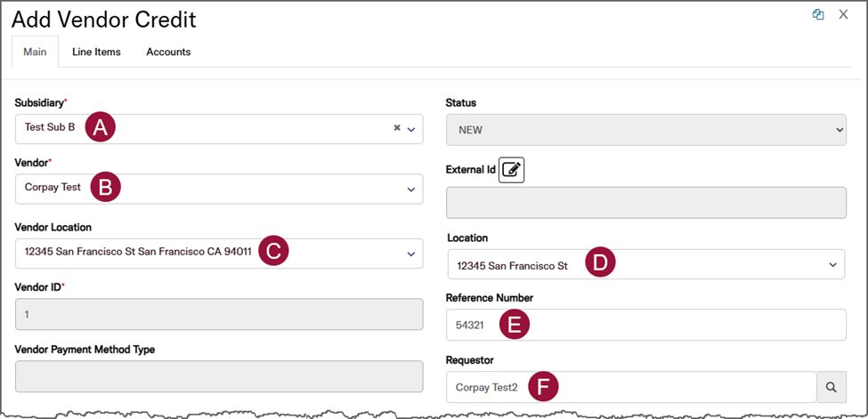
Task: Click the Requestor search magnifier icon
Action: (x=830, y=387)
